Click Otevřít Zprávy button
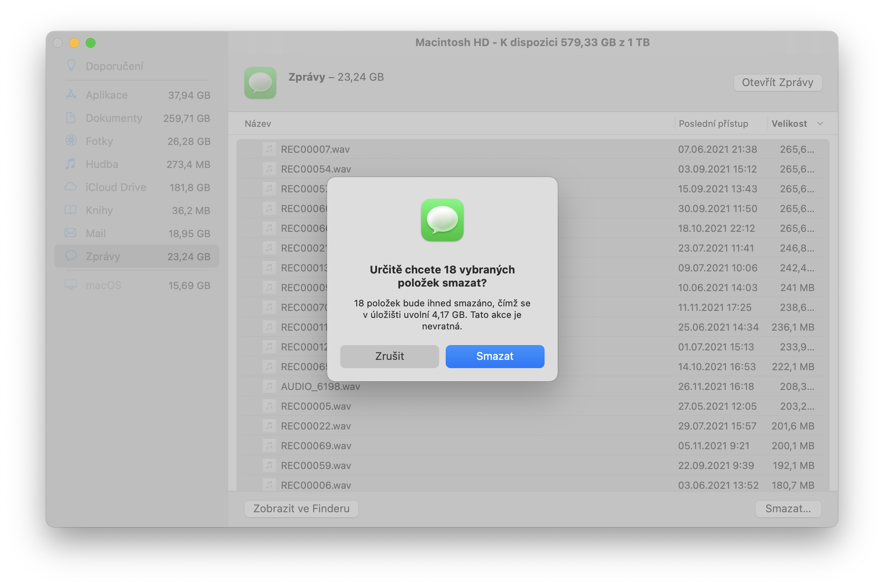Image resolution: width=884 pixels, height=588 pixels. pyautogui.click(x=777, y=82)
